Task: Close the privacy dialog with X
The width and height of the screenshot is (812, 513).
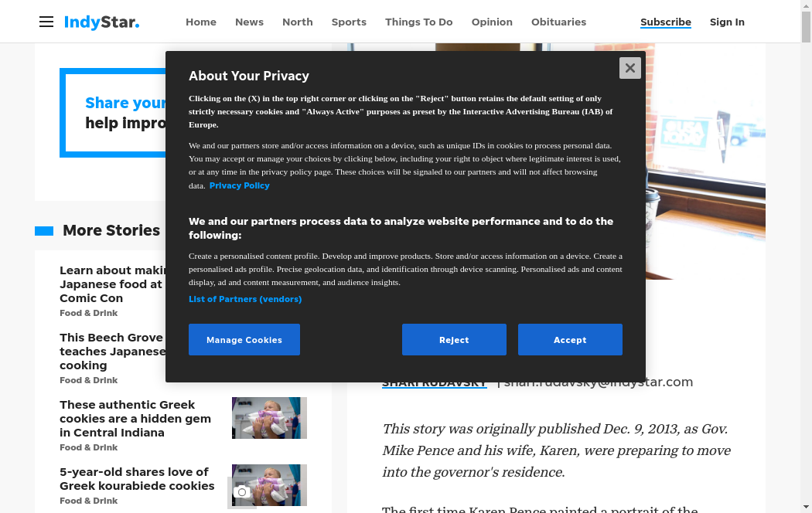Action: point(629,68)
